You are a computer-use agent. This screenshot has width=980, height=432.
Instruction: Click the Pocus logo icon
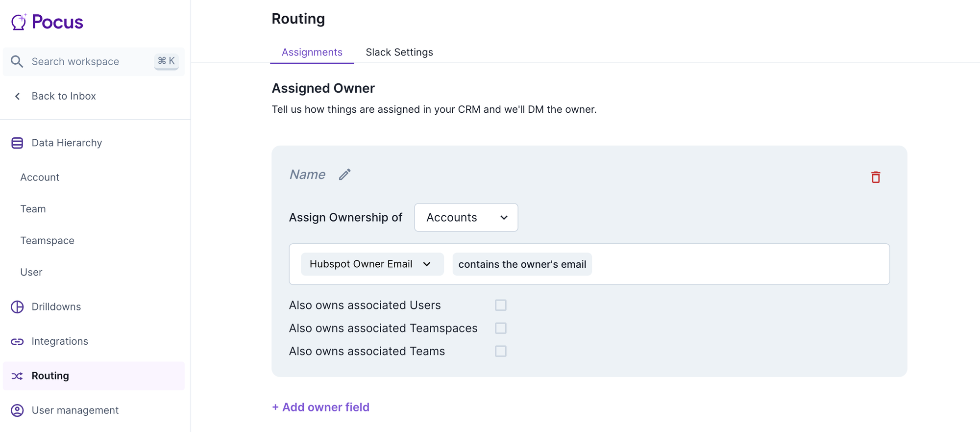19,22
